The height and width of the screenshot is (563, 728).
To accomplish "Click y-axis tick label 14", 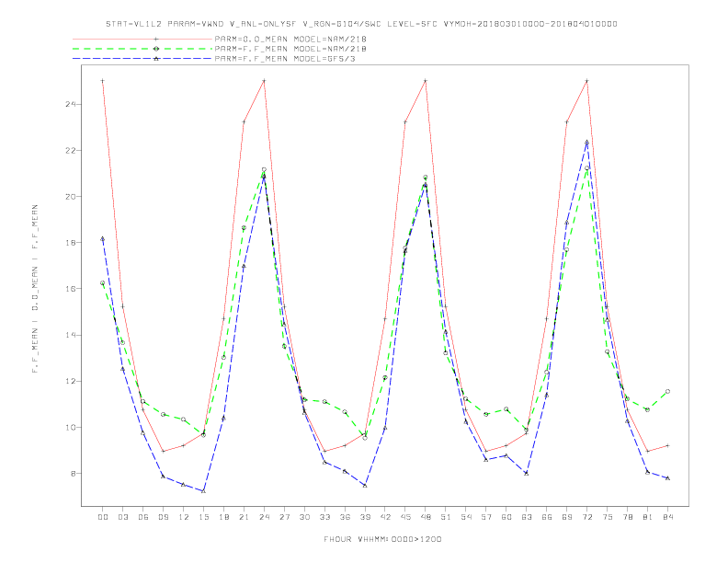I will 71,335.
